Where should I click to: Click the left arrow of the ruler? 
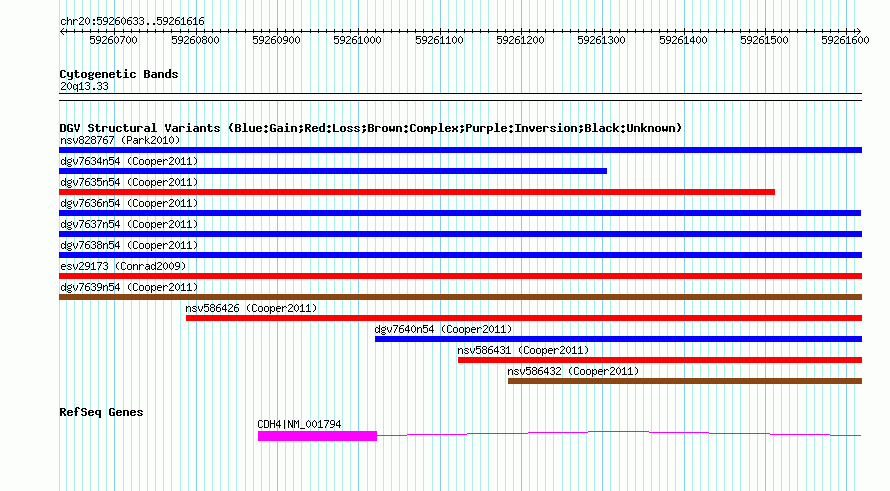(x=62, y=32)
